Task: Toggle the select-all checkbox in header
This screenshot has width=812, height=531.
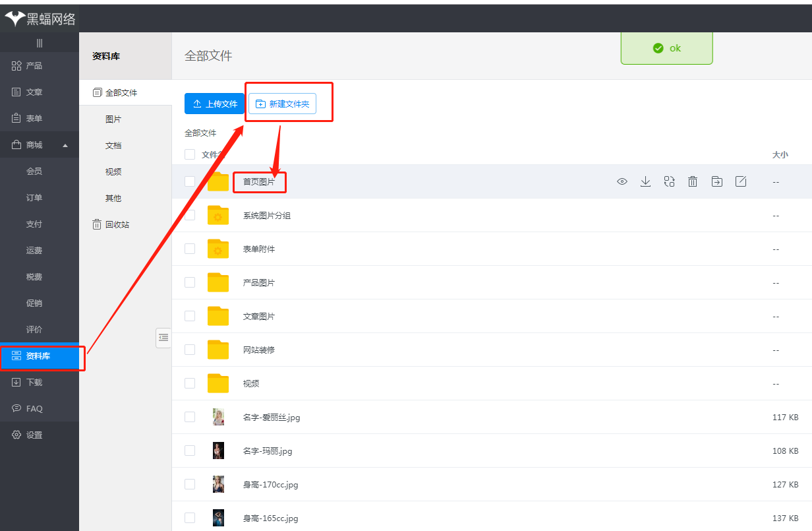Action: (190, 154)
